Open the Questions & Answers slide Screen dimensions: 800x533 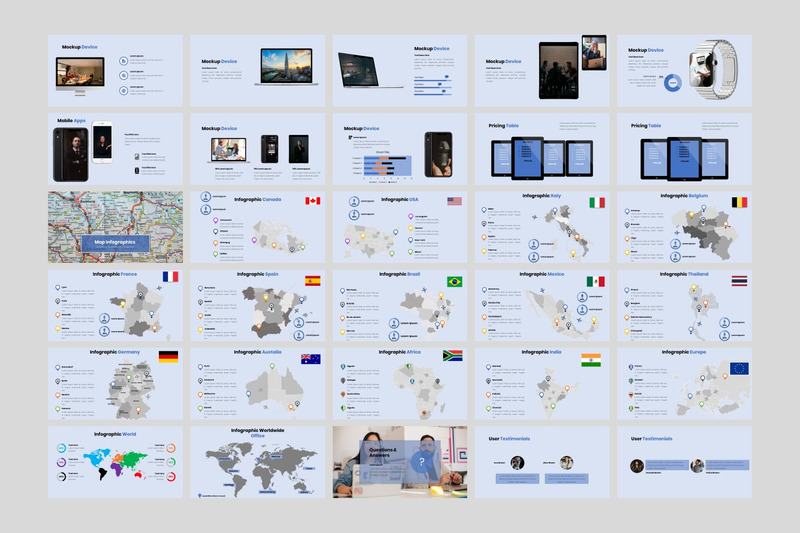tap(399, 462)
